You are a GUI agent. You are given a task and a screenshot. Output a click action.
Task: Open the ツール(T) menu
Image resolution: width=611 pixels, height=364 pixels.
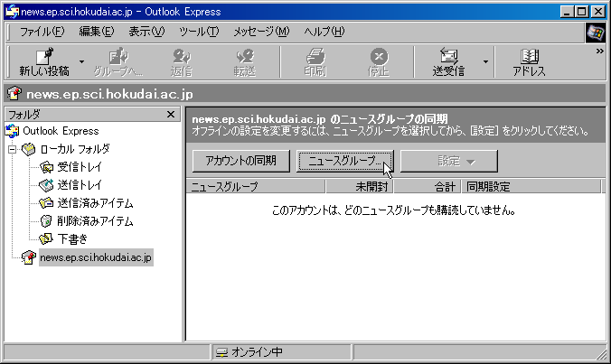pos(199,31)
